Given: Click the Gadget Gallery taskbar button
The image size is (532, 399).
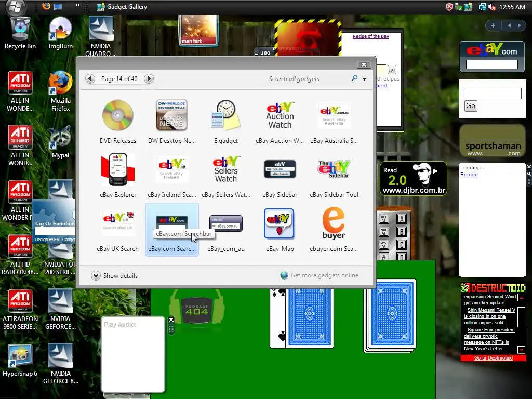Looking at the screenshot, I should click(122, 7).
